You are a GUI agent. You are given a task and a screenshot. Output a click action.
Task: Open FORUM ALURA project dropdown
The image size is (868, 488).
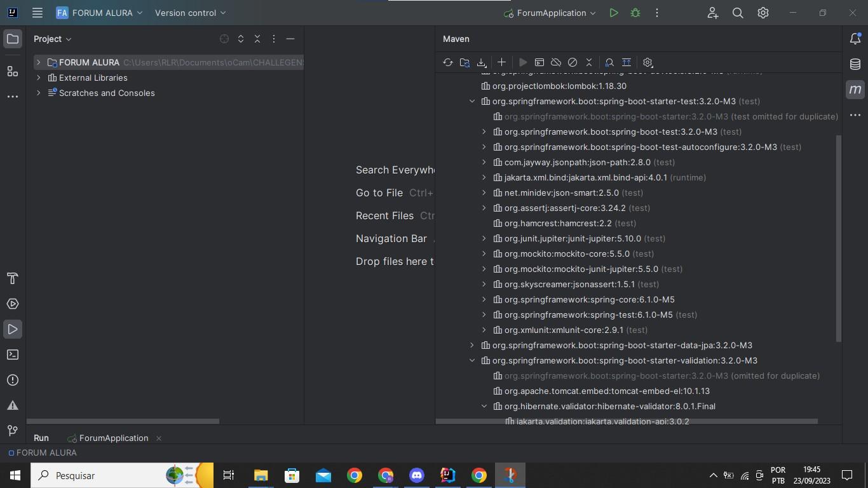coord(100,13)
